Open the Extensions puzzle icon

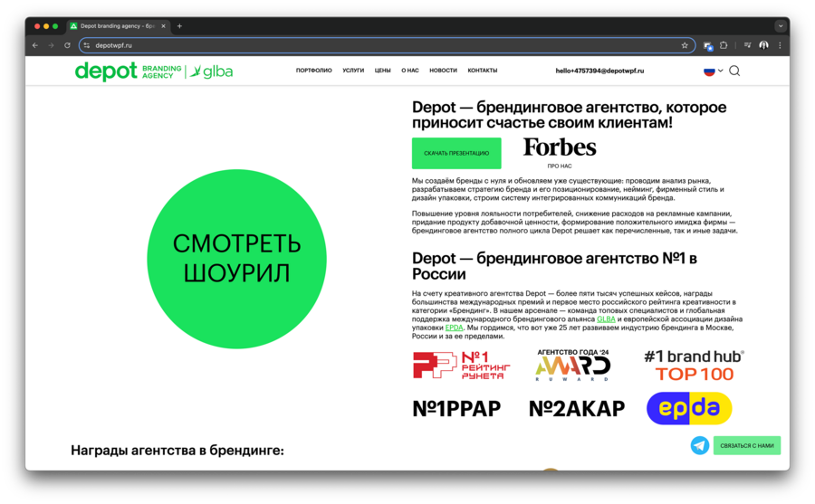point(724,46)
